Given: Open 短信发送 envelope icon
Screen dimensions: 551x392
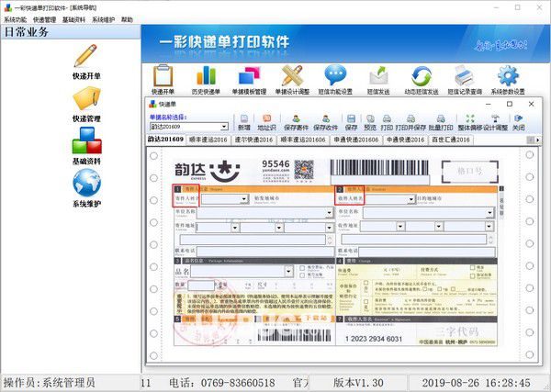Looking at the screenshot, I should coord(378,80).
